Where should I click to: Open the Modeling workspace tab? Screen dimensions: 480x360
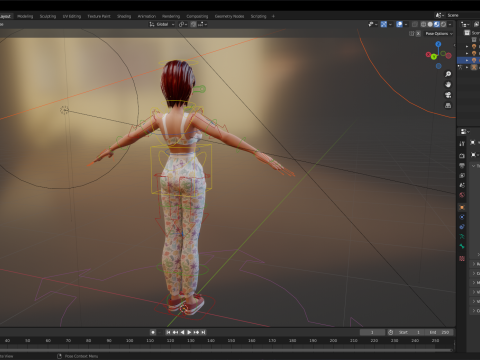(x=25, y=16)
